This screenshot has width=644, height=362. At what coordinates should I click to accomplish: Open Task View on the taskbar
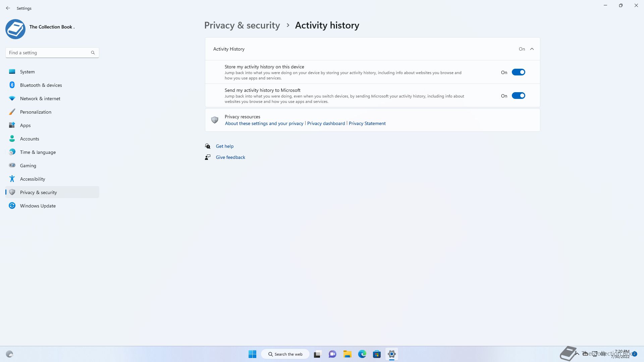pyautogui.click(x=318, y=354)
